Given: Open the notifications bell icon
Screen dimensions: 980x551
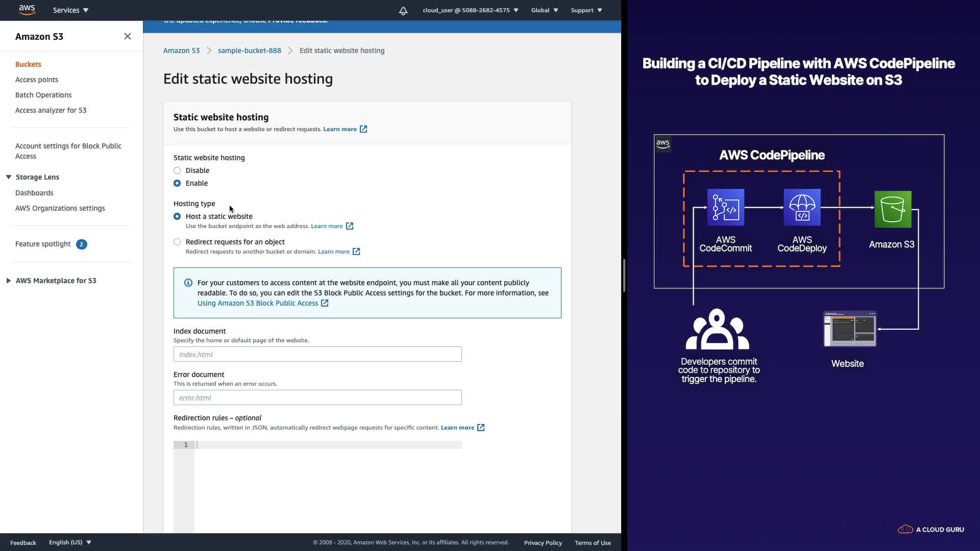Looking at the screenshot, I should pyautogui.click(x=403, y=10).
